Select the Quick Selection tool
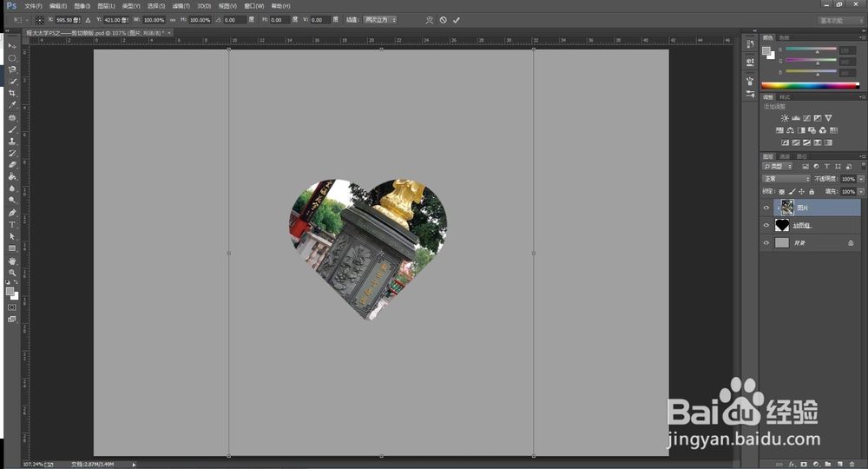Image resolution: width=868 pixels, height=469 pixels. pos(12,82)
